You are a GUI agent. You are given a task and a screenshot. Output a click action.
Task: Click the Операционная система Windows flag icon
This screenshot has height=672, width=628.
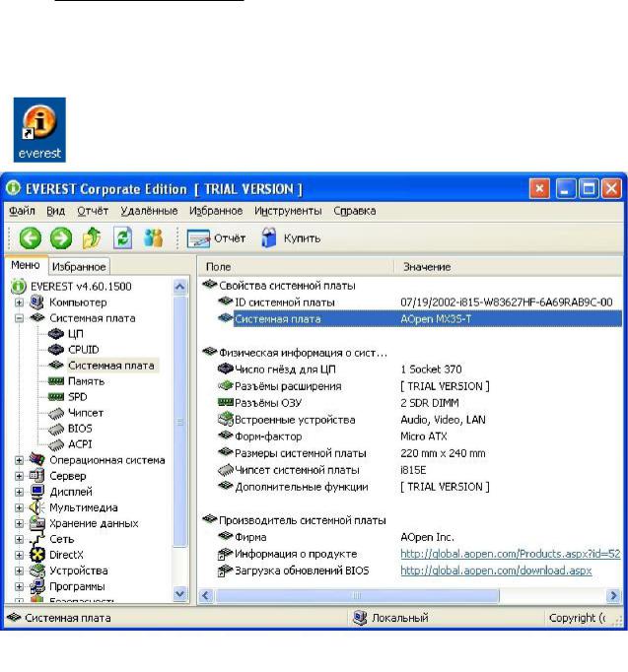(36, 460)
